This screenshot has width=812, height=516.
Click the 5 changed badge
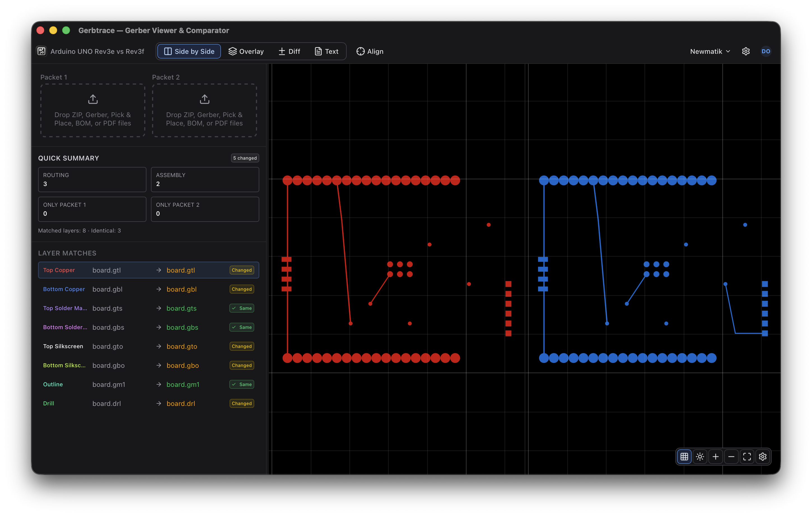[x=245, y=158]
